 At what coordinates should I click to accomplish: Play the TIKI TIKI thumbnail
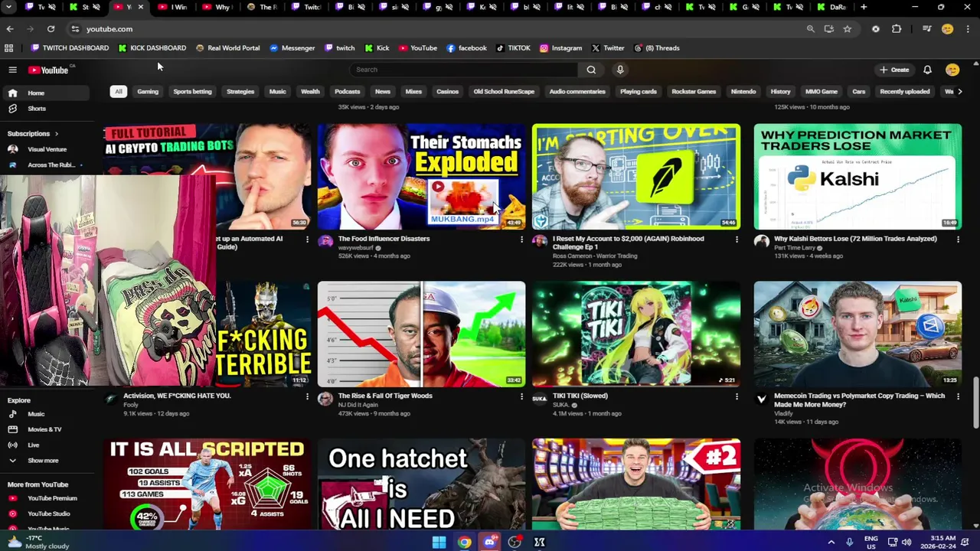[636, 334]
